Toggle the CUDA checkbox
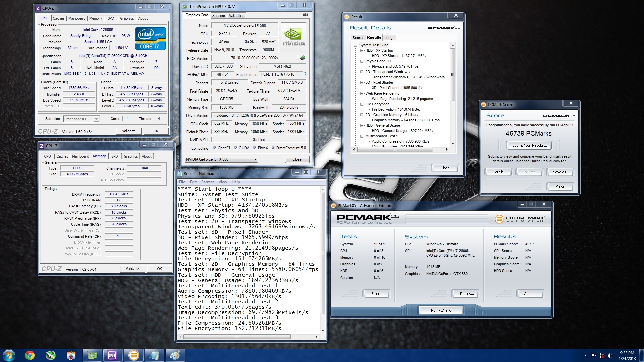Screen dimensions: 644x362 [x=236, y=148]
